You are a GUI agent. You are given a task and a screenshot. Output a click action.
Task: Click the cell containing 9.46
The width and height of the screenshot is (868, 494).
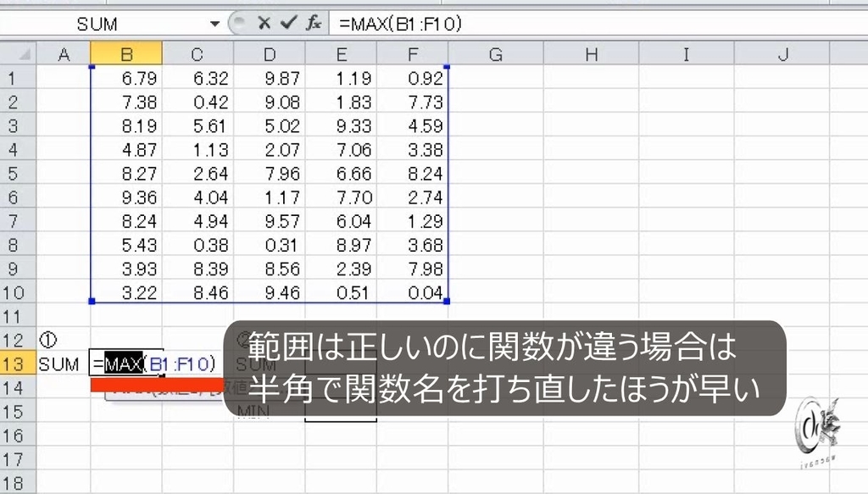(x=269, y=292)
